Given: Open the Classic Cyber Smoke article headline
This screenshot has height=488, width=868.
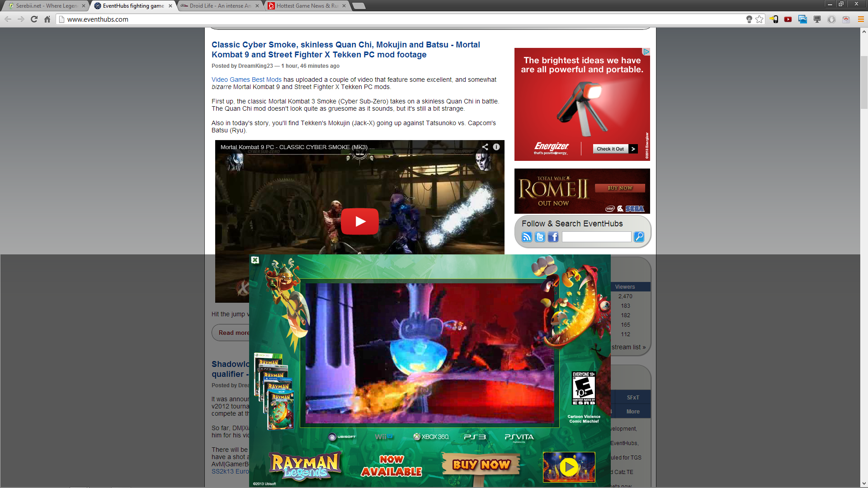Looking at the screenshot, I should pos(346,50).
